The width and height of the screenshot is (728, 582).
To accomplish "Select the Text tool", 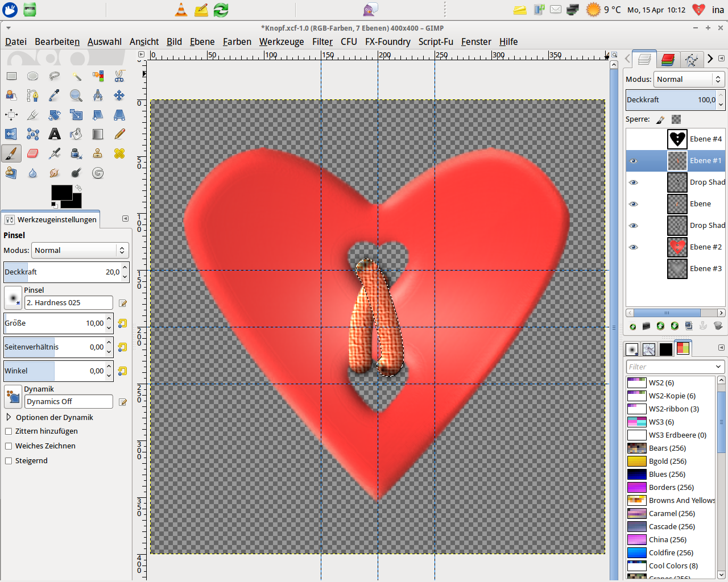I will pos(55,134).
